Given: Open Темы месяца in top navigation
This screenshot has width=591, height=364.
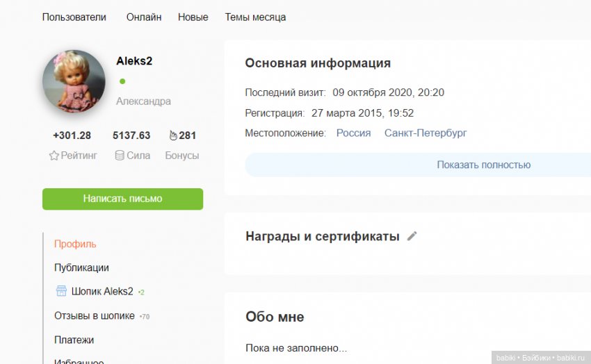Looking at the screenshot, I should coord(255,17).
